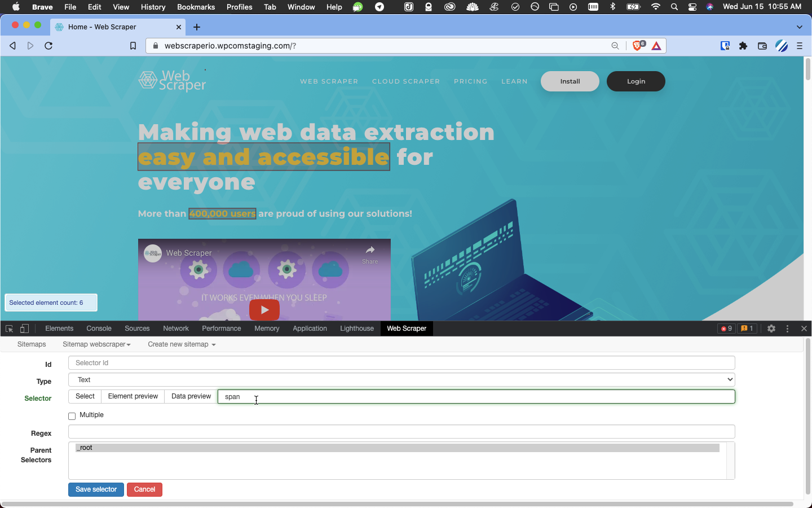Enable the Multiple checkbox
Viewport: 812px width, 508px height.
click(x=72, y=416)
